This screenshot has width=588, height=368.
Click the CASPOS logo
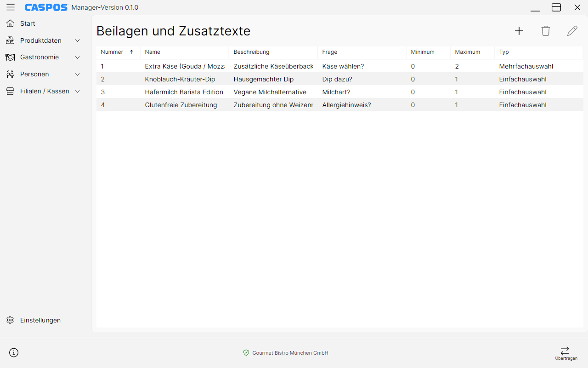click(x=46, y=7)
